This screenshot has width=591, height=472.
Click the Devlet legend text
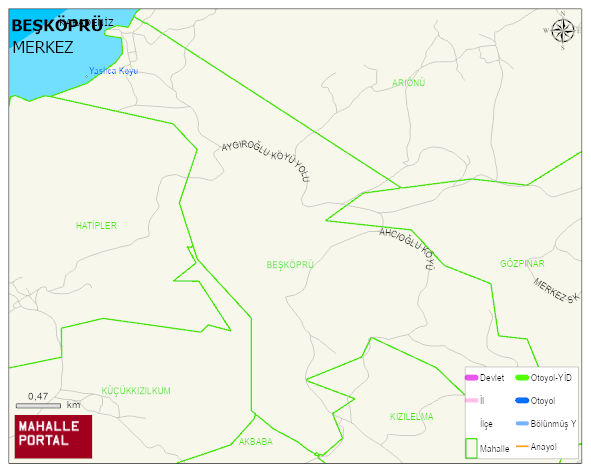492,378
